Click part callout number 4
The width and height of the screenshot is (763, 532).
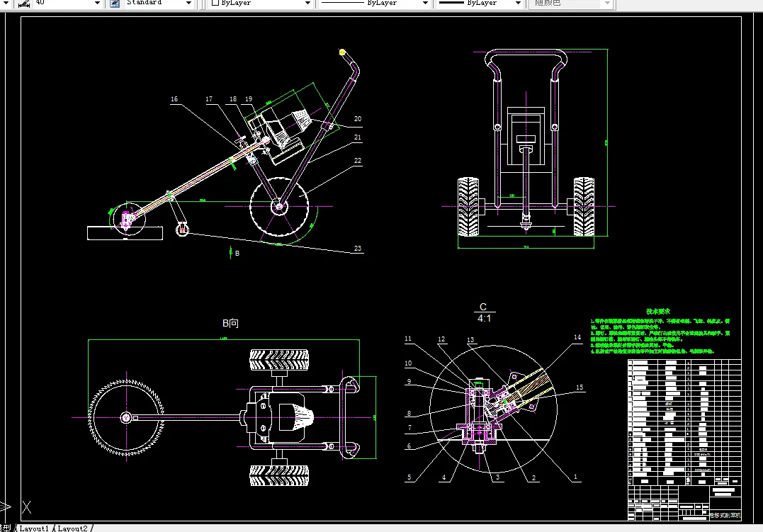pos(443,477)
